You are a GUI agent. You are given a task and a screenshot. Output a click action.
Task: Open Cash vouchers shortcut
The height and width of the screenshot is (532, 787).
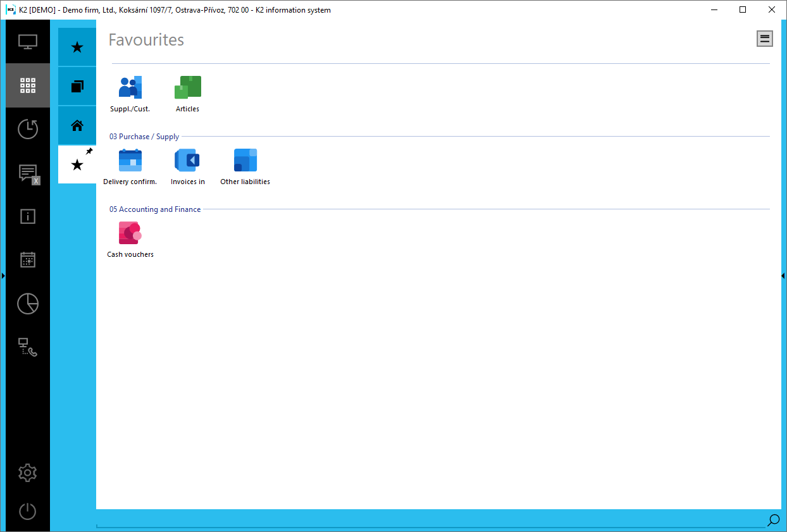130,240
